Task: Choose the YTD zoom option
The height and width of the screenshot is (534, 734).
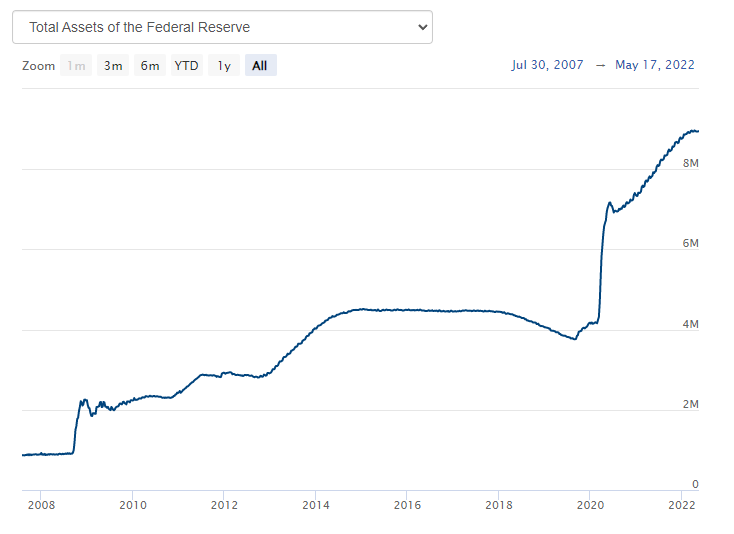Action: coord(186,66)
